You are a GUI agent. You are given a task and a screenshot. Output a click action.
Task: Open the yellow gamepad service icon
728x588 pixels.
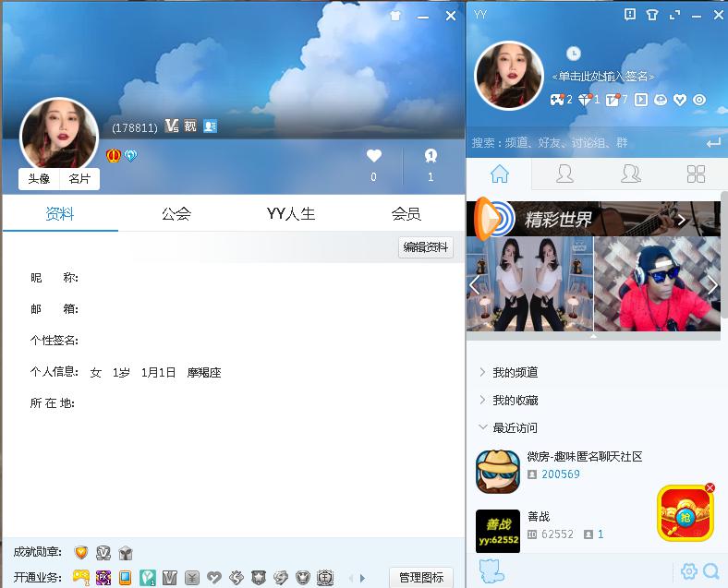[x=81, y=577]
